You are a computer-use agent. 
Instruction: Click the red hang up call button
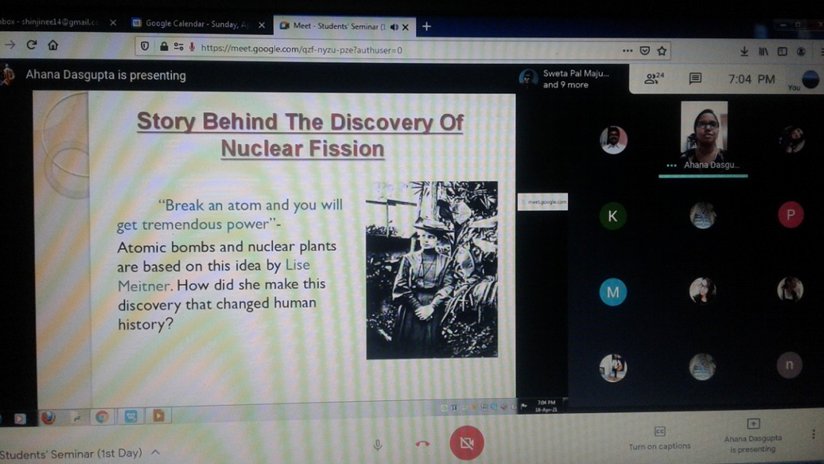[422, 444]
